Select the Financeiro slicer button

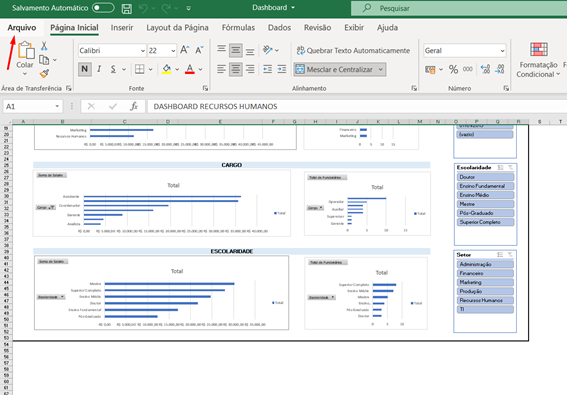click(x=485, y=273)
